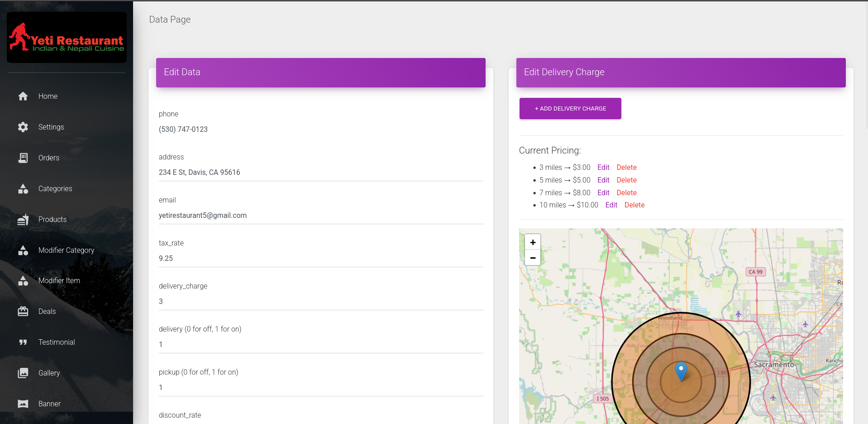
Task: Click the email input field
Action: (x=321, y=215)
